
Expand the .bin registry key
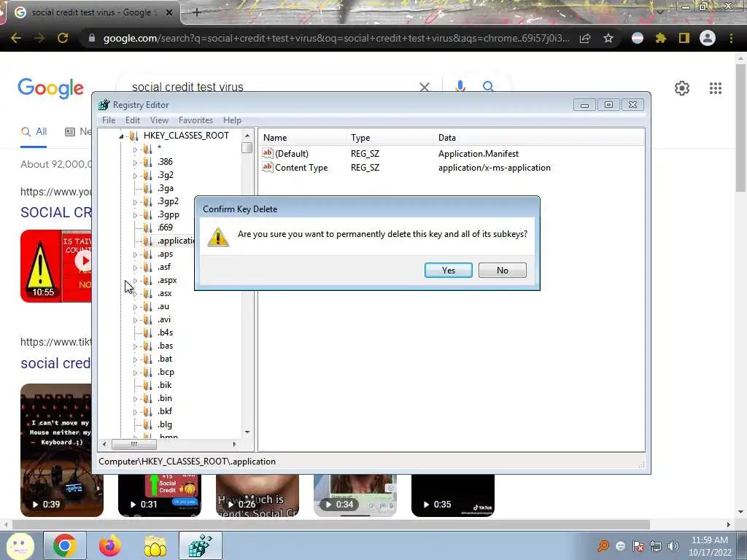click(x=135, y=399)
